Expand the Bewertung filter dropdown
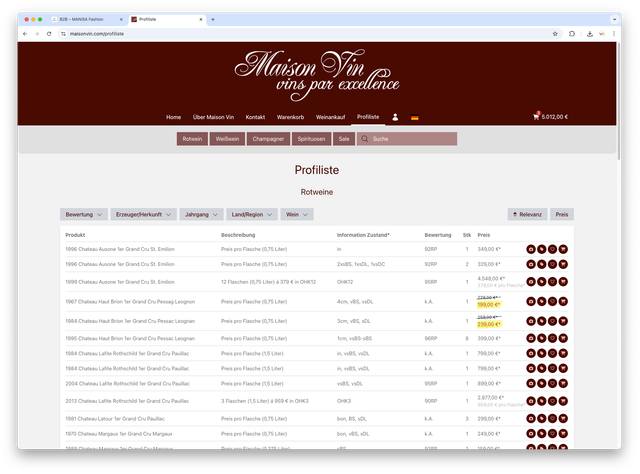The width and height of the screenshot is (640, 474). coord(85,214)
